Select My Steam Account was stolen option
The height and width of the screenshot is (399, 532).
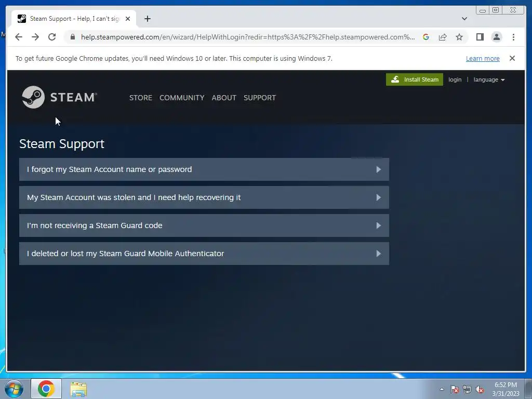[x=204, y=197]
